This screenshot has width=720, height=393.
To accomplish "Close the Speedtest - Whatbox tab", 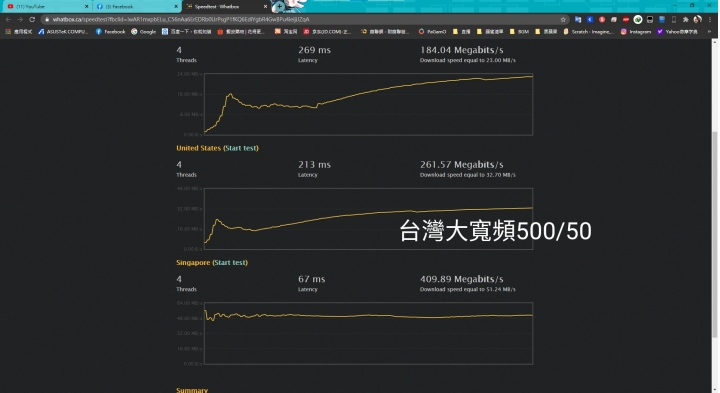I will [x=265, y=6].
